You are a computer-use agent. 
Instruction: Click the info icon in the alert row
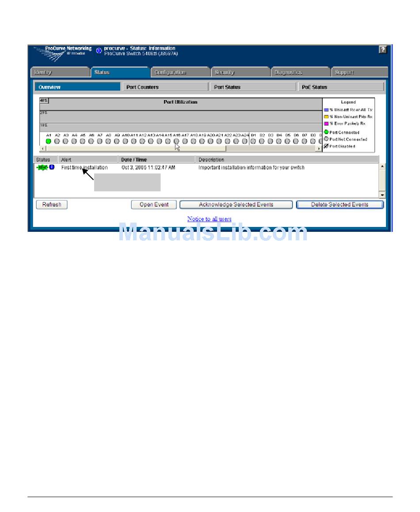pyautogui.click(x=52, y=167)
